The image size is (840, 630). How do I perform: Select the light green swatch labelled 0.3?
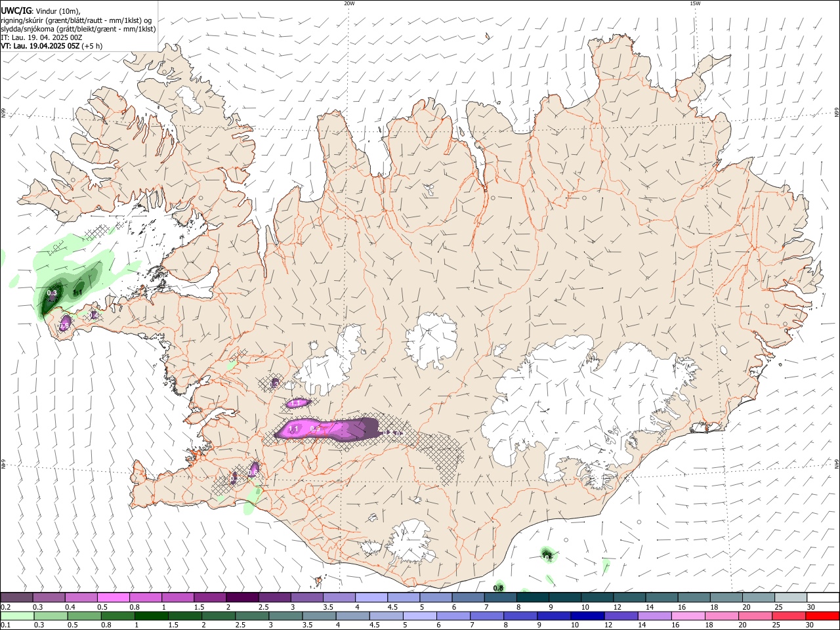(51, 616)
